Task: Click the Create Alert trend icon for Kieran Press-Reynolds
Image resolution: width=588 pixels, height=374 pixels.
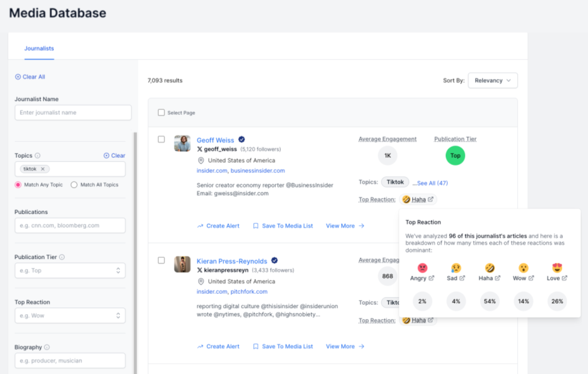Action: click(200, 346)
